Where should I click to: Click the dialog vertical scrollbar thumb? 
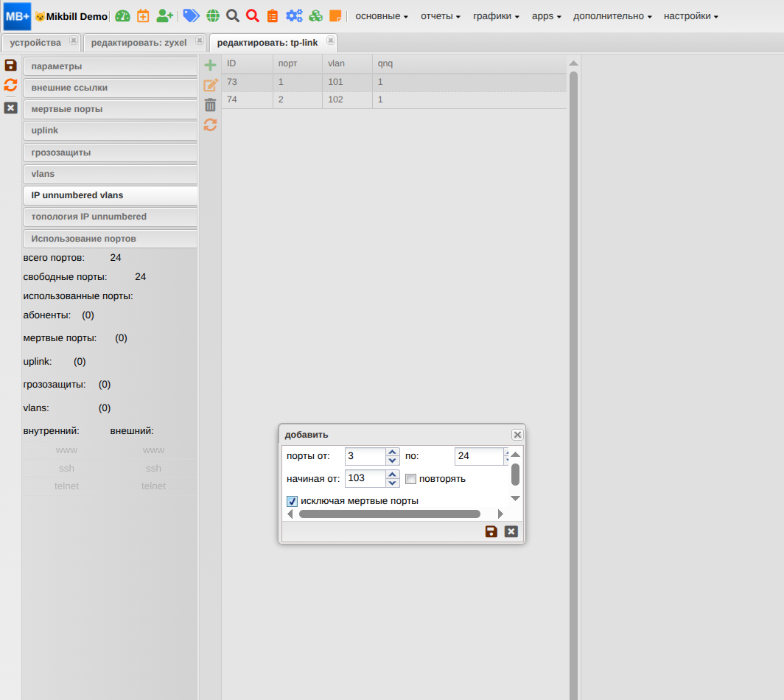coord(516,475)
